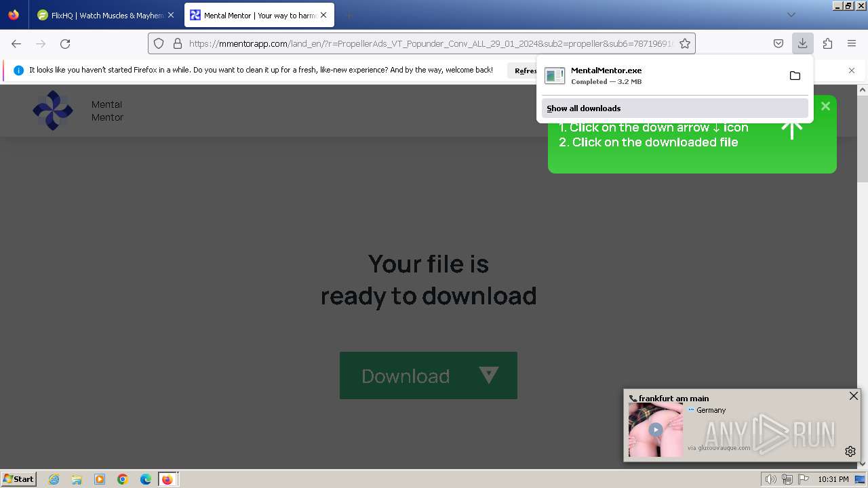
Task: Click the Firefox taskbar button
Action: point(167,479)
